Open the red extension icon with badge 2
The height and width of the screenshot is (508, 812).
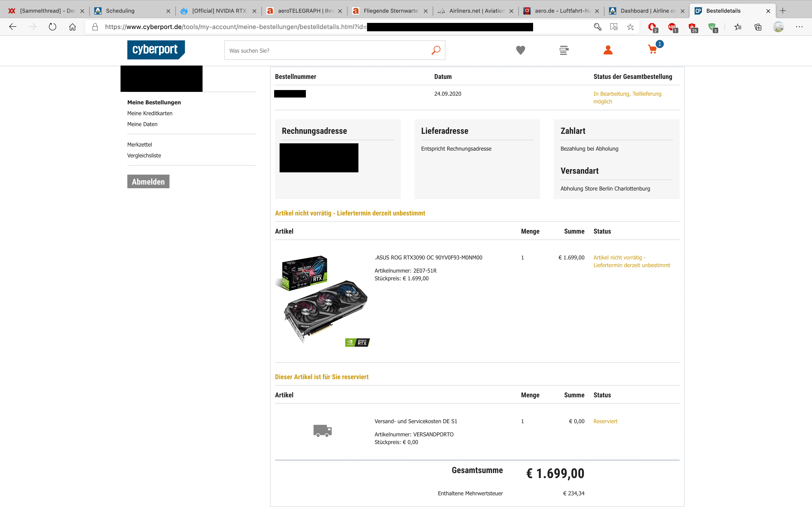653,27
